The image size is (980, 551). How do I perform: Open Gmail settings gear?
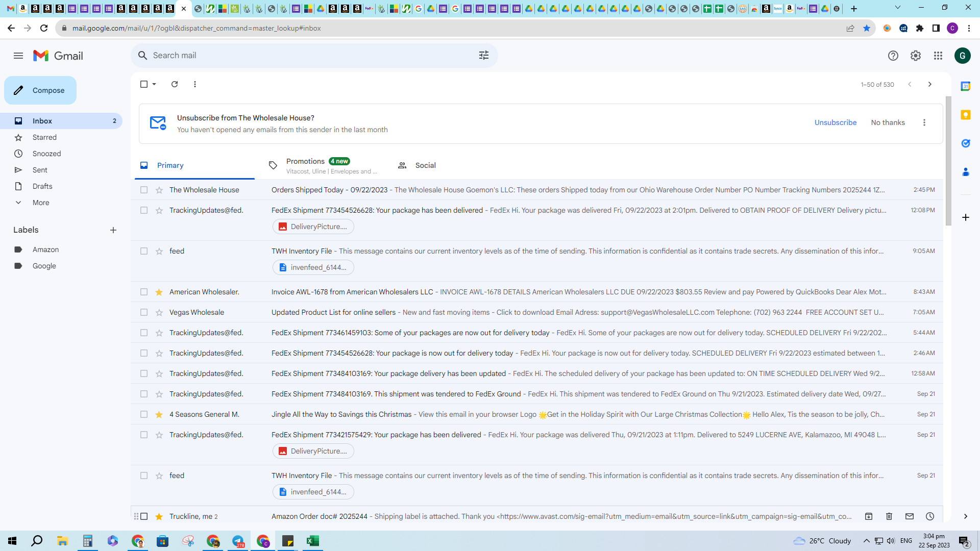click(916, 56)
